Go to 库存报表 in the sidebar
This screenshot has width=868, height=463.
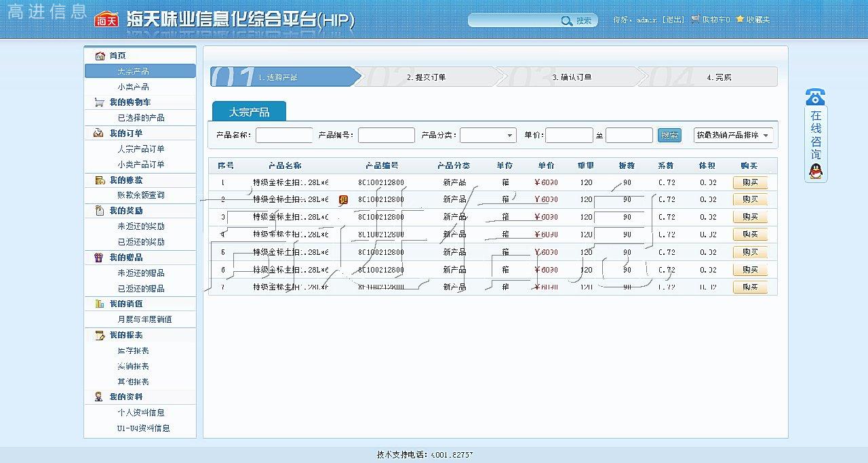(x=133, y=350)
